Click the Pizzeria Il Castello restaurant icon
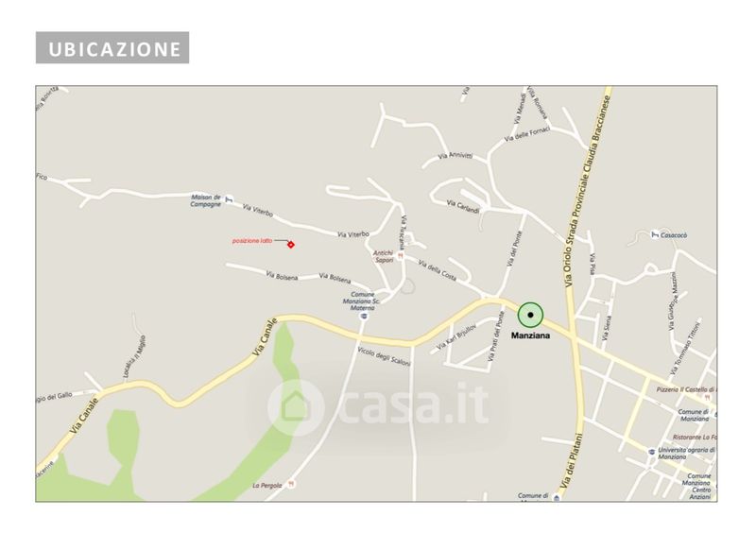Viewport: 756px width, 533px height. [x=708, y=398]
